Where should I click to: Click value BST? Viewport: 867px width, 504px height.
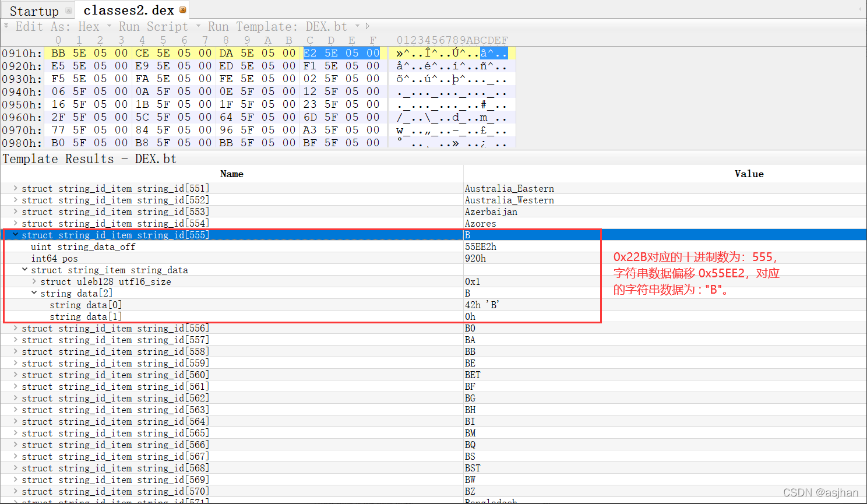click(x=473, y=468)
